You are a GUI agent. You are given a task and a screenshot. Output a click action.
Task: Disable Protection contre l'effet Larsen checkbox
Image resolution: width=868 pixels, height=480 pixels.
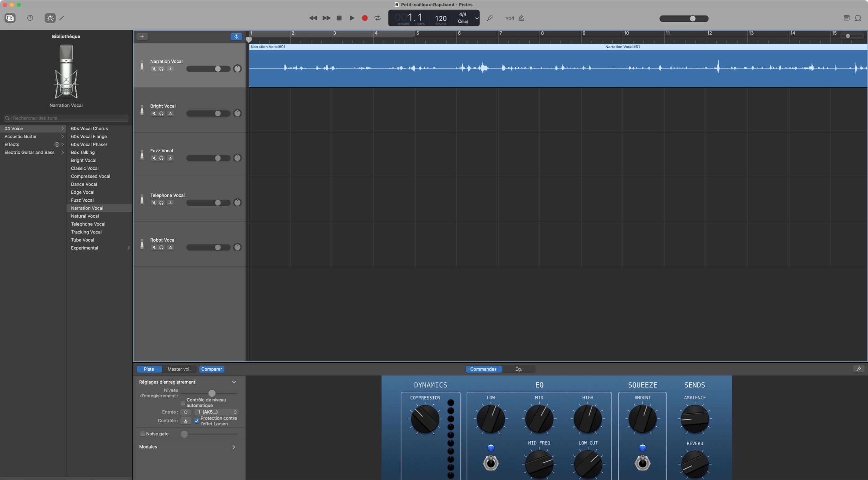coord(197,421)
